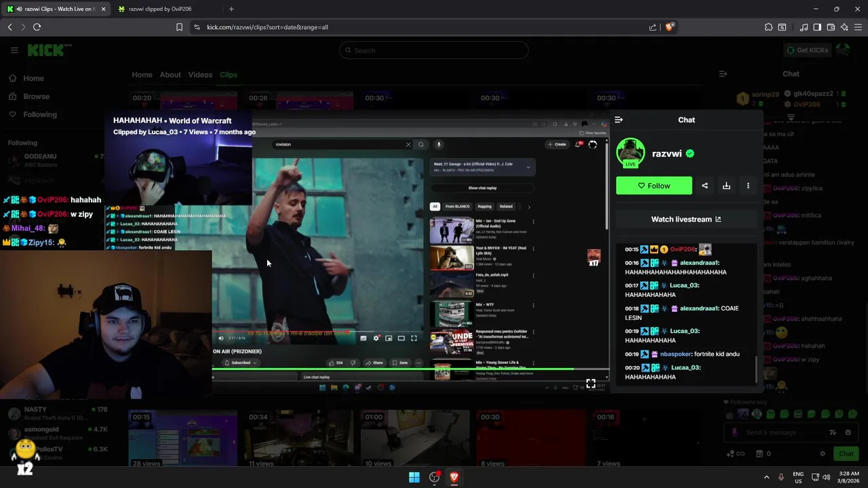Open Brave Shields lion icon in address bar

point(669,27)
